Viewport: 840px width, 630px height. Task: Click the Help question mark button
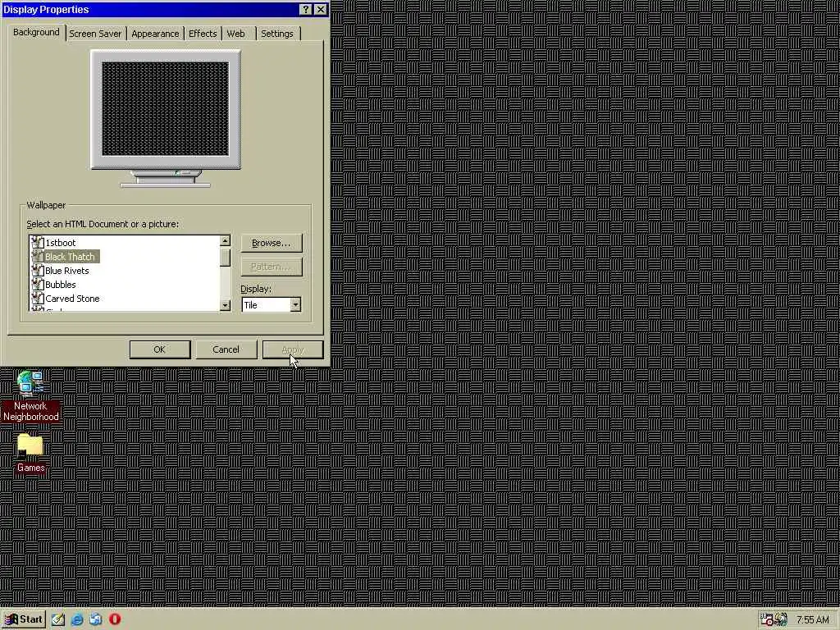pos(305,10)
